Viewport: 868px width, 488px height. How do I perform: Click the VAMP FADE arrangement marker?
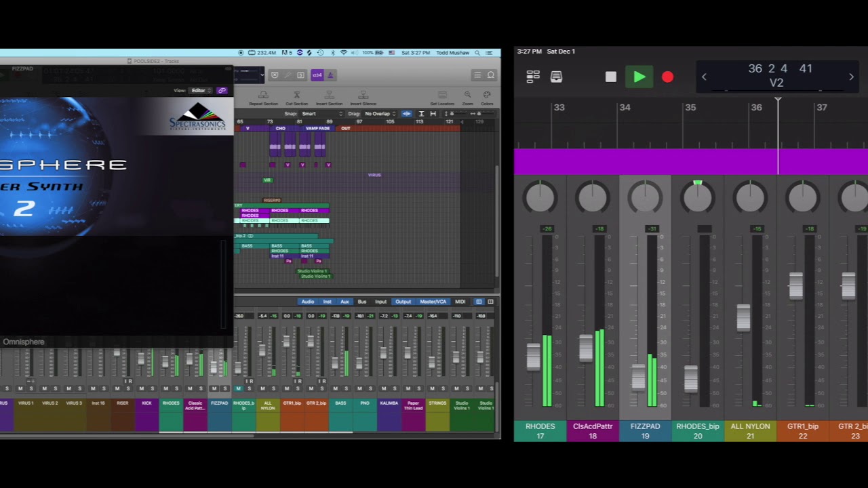pos(317,128)
